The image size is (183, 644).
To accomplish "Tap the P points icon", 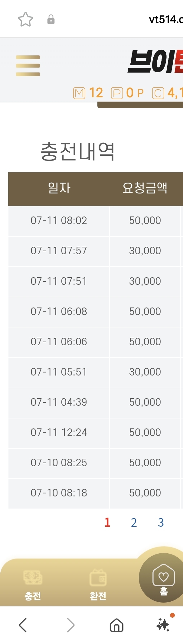I will (117, 93).
